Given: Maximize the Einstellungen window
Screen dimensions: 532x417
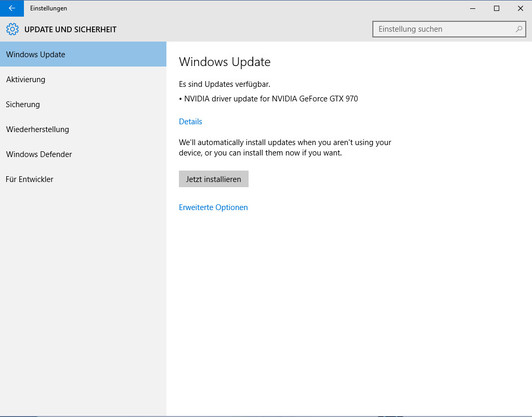Looking at the screenshot, I should [x=496, y=8].
